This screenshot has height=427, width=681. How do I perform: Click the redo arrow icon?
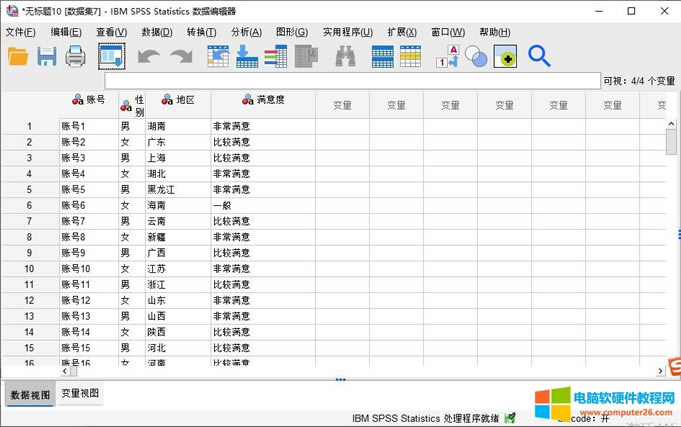click(182, 57)
